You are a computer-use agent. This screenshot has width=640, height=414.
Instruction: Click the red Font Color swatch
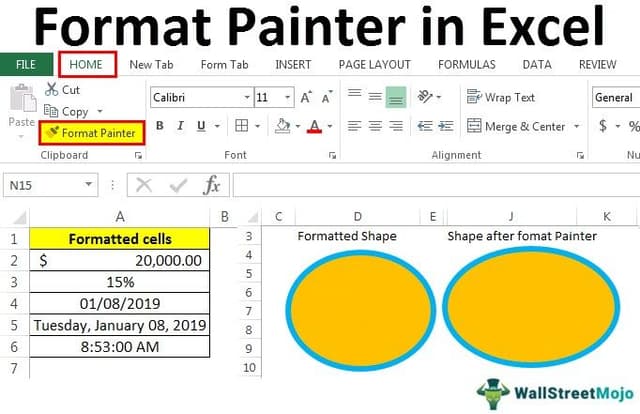[315, 127]
